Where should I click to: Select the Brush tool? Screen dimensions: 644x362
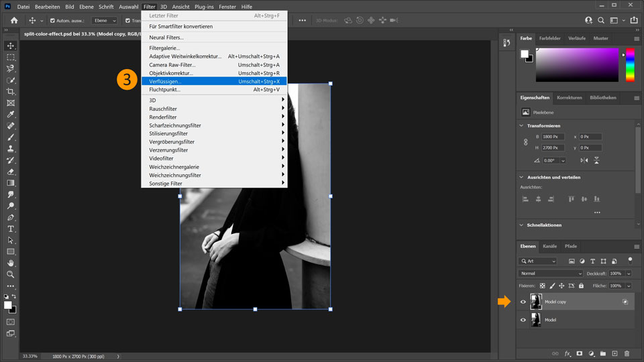11,137
